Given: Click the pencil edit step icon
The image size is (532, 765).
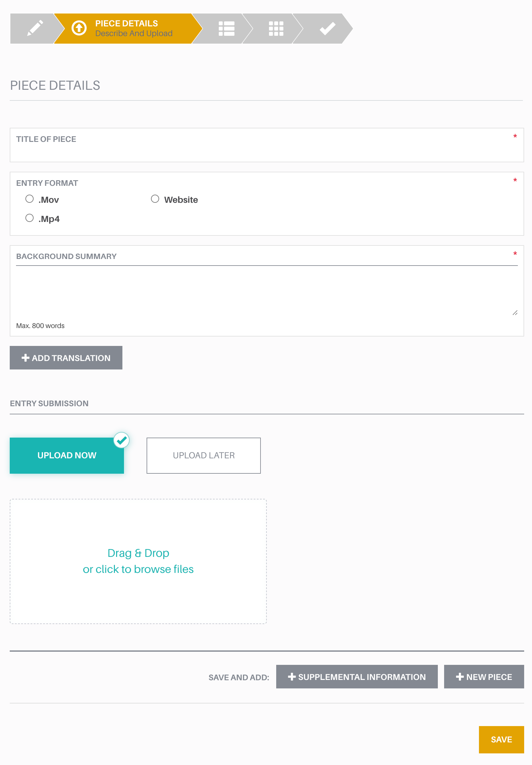Looking at the screenshot, I should pos(35,28).
